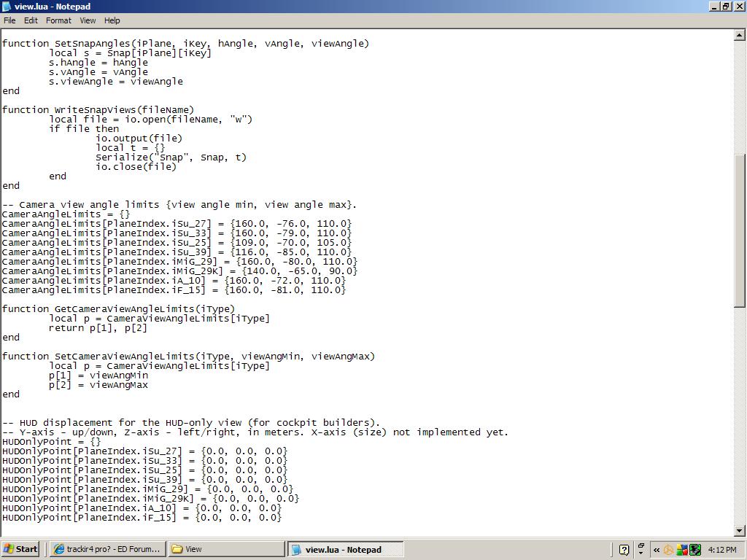Click 'Serialize("Snap", Snap, t)' line
747x560 pixels.
pos(171,157)
